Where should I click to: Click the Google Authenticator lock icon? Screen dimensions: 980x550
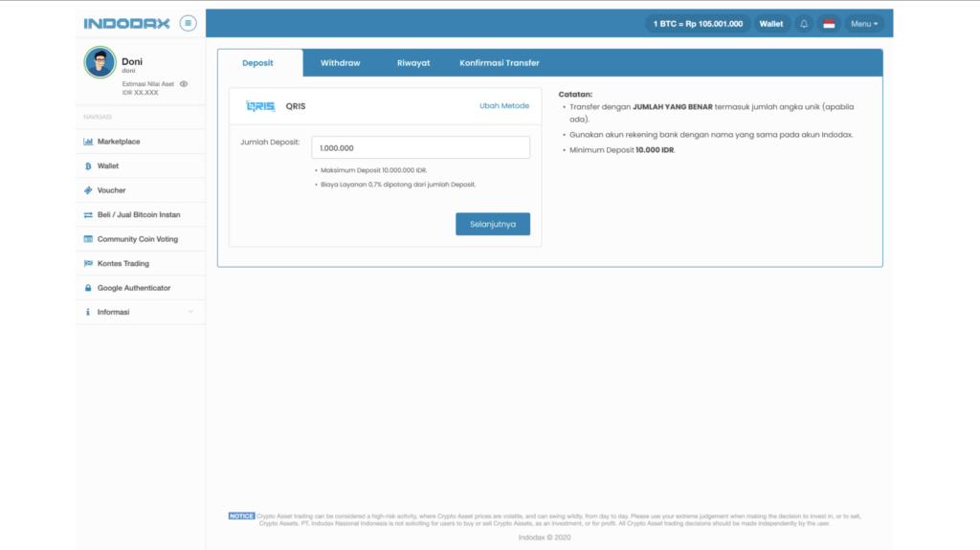88,288
